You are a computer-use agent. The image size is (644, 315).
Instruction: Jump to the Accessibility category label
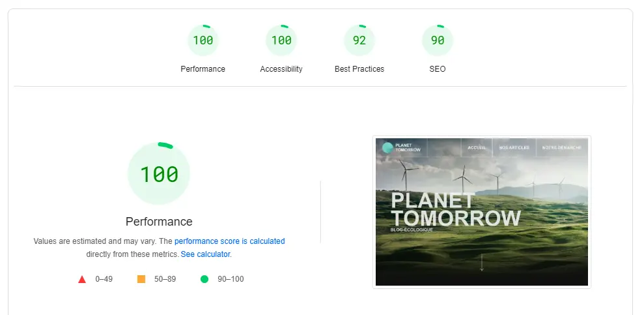[281, 69]
